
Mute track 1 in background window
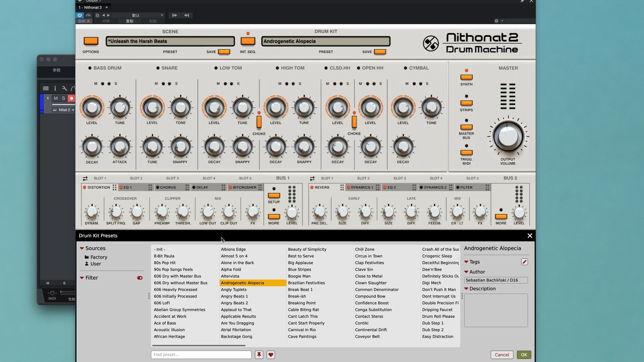56,98
